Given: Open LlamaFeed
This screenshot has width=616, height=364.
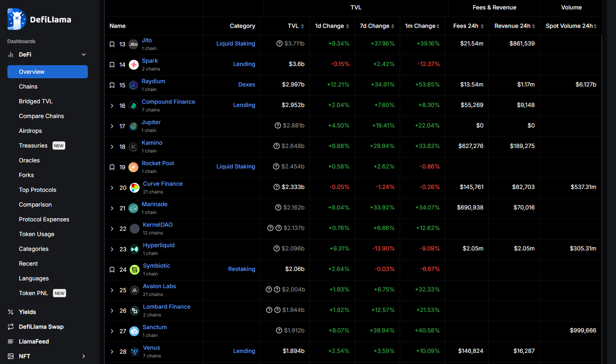Looking at the screenshot, I should pos(34,341).
